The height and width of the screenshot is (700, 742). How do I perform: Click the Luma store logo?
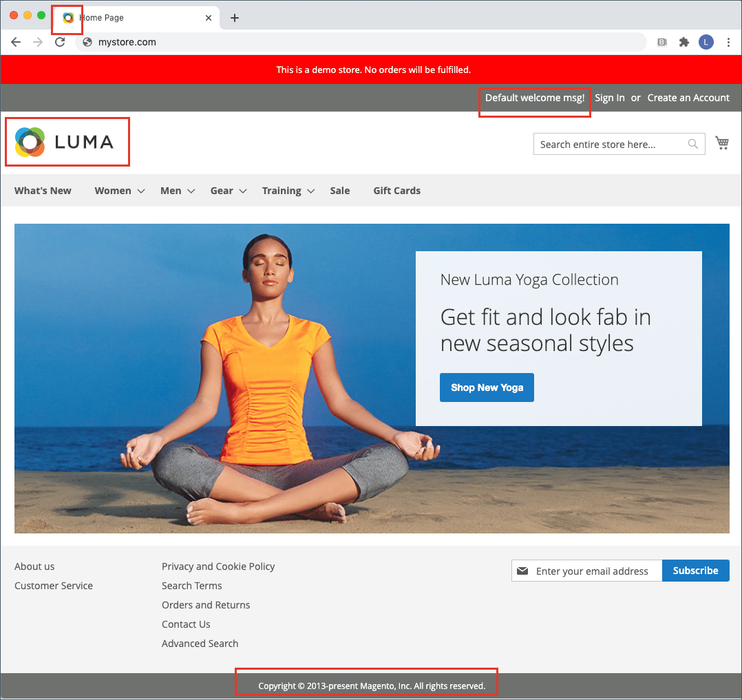[x=67, y=141]
